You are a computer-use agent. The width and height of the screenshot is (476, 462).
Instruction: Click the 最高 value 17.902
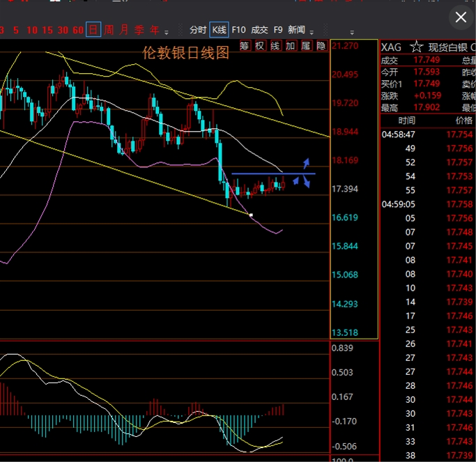[427, 107]
